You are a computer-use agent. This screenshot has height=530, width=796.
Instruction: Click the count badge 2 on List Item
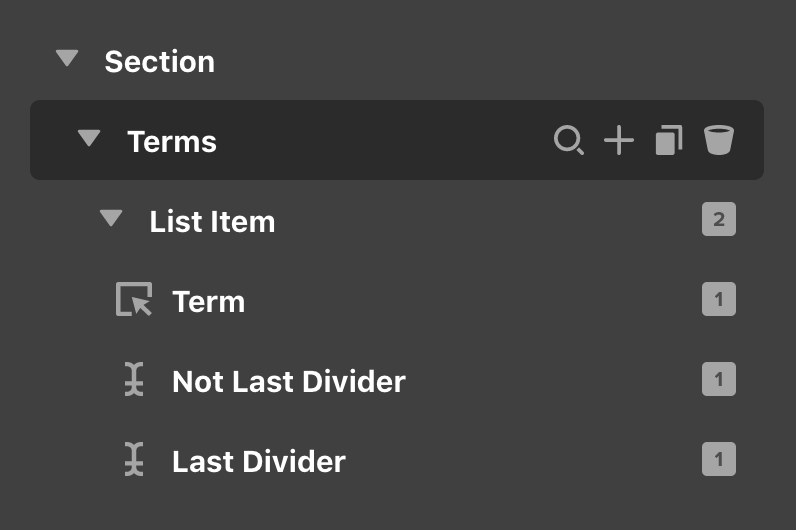pyautogui.click(x=718, y=220)
